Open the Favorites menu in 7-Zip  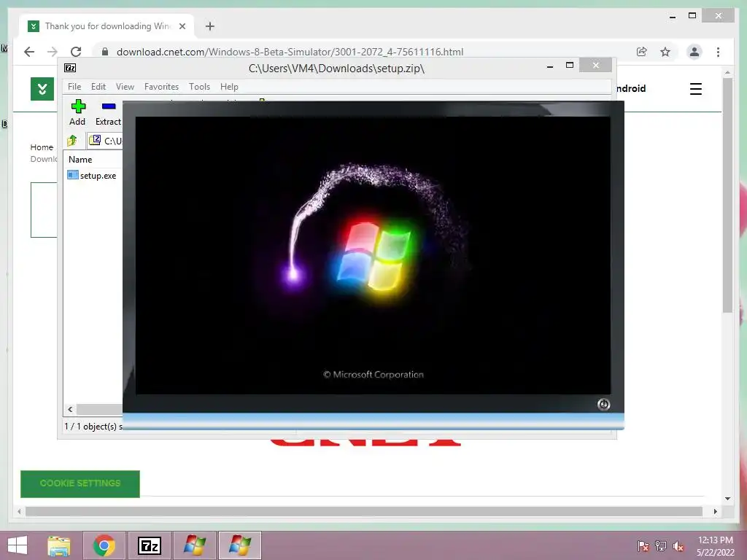[161, 87]
